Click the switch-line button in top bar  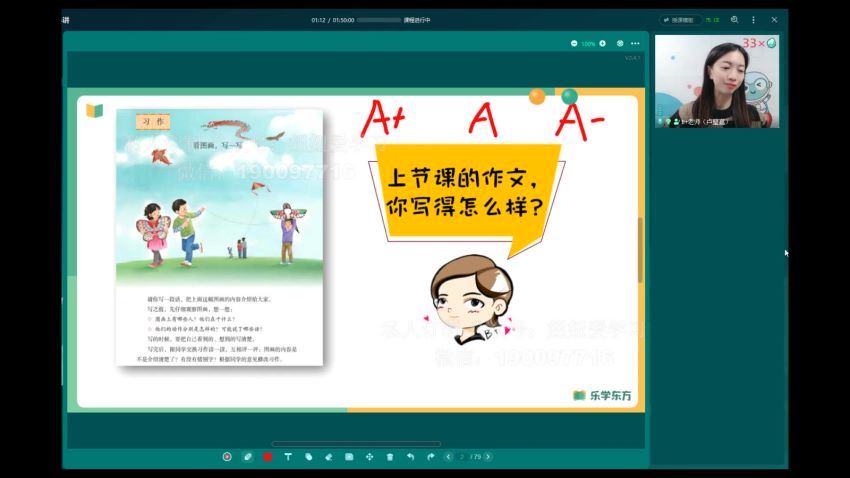[680, 20]
